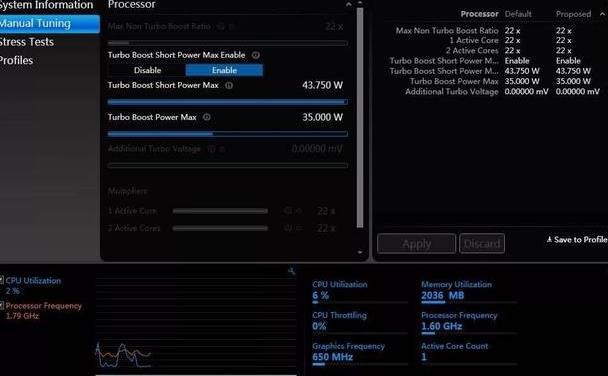This screenshot has height=376, width=608.
Task: Click Max Non Turbo Boost Ratio summary row label
Action: pyautogui.click(x=447, y=30)
